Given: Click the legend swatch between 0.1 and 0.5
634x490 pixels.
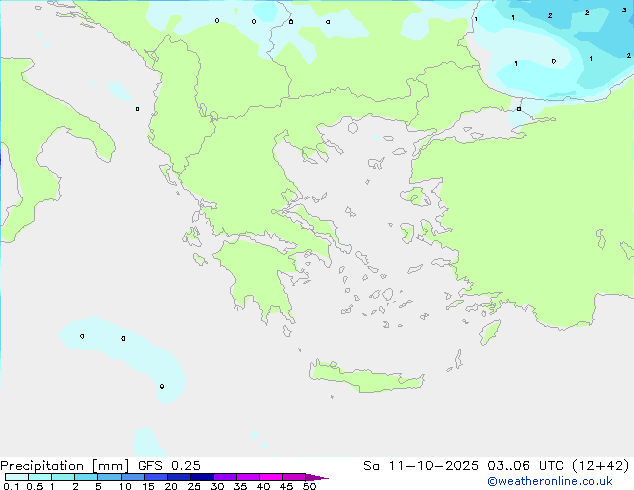Looking at the screenshot, I should tap(17, 477).
